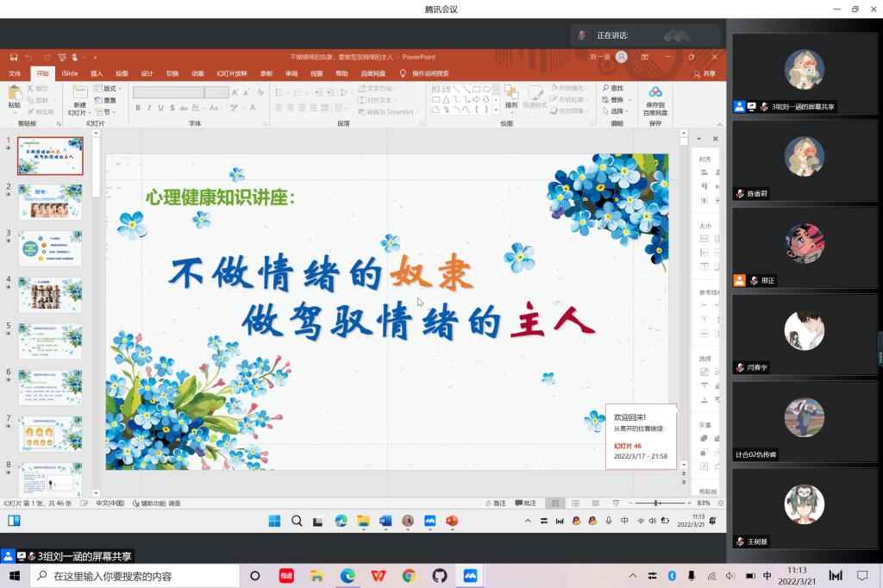Open reading view from the status bar

coord(595,503)
